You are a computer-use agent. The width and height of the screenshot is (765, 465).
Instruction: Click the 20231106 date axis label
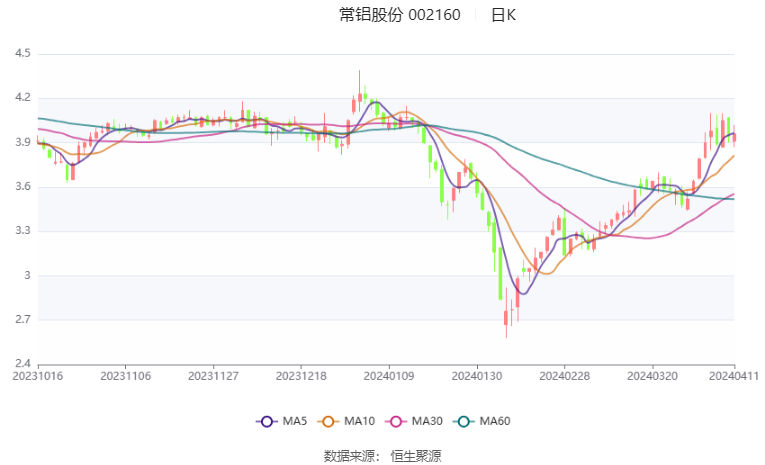tap(125, 376)
